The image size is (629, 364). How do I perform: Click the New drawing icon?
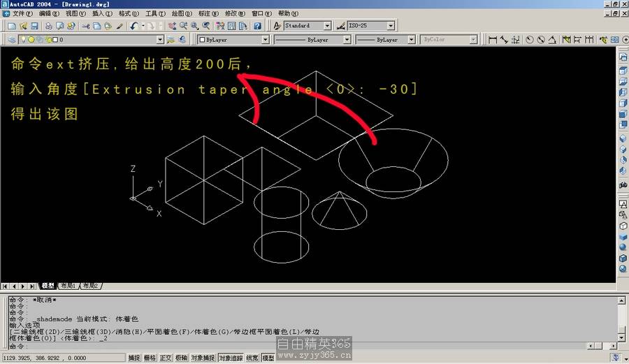[12, 26]
